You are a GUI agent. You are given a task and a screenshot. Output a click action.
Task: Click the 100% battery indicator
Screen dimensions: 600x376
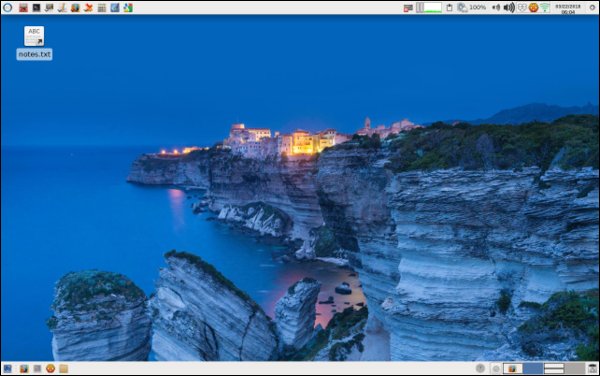pos(471,7)
